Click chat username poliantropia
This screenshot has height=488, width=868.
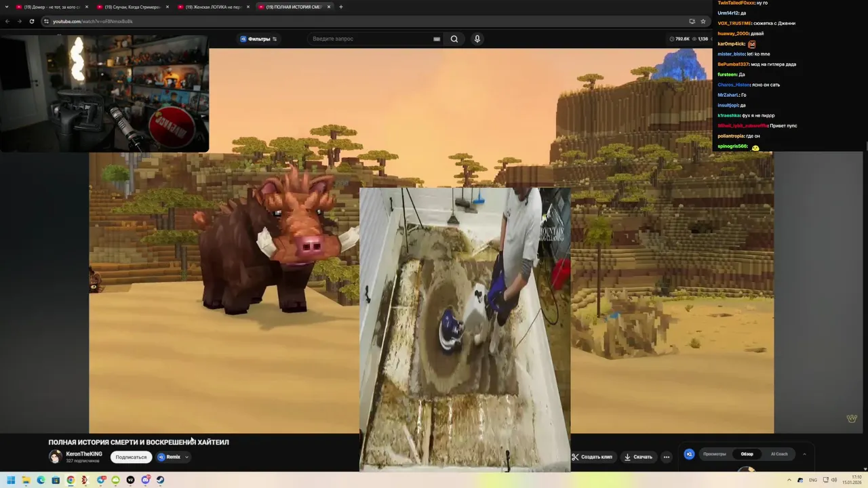[731, 136]
